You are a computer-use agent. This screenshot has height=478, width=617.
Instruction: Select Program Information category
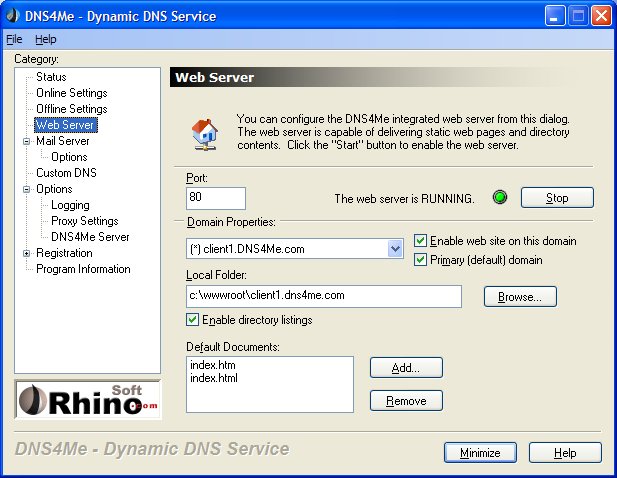click(83, 269)
